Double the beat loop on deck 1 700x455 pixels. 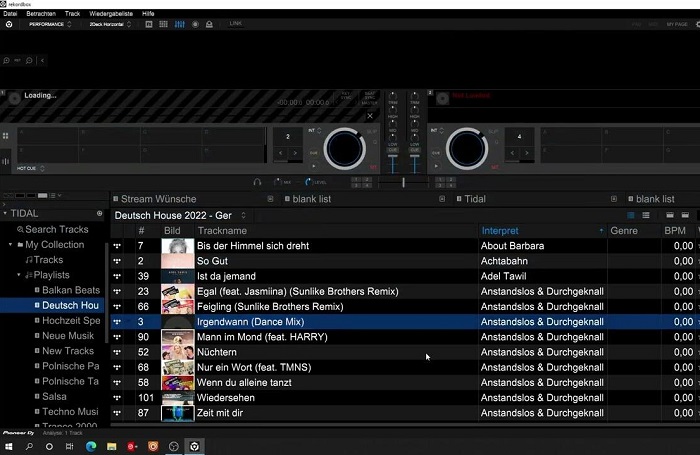(x=295, y=153)
